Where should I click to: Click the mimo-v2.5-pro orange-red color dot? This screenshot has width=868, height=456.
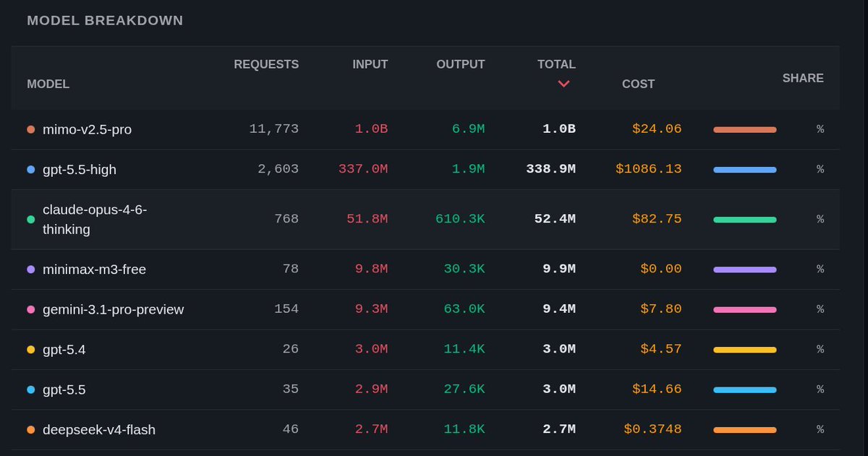pos(30,129)
